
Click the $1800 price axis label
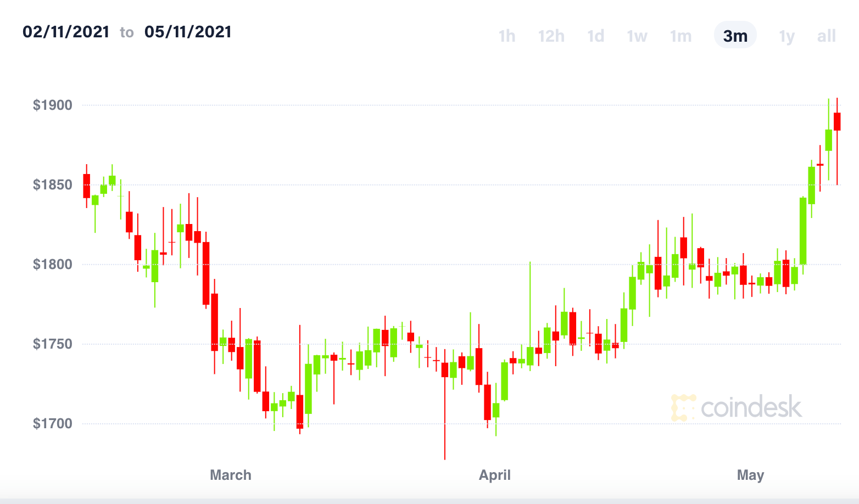coord(53,264)
